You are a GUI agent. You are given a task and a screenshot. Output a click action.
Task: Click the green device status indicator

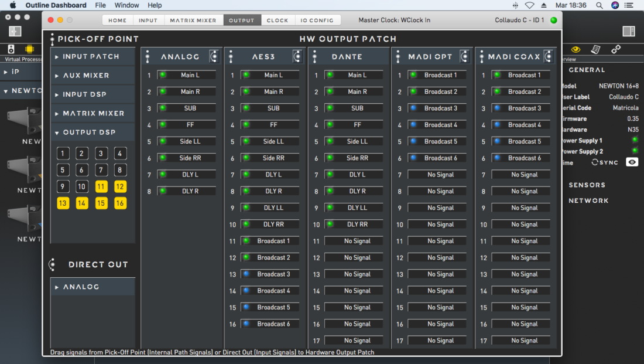(x=554, y=20)
